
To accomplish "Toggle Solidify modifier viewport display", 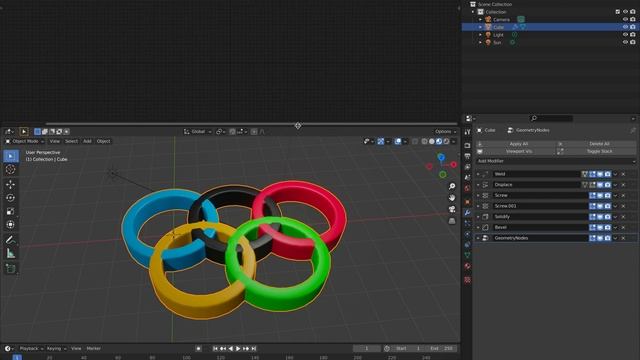I will pos(600,217).
